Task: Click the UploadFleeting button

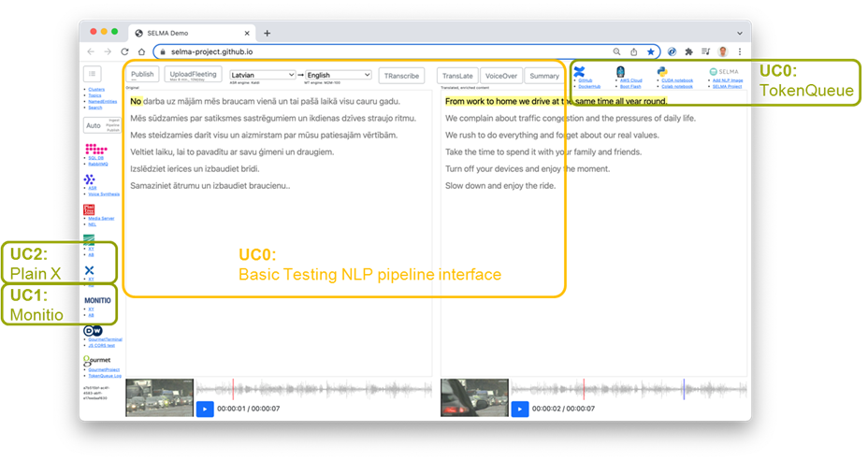Action: (194, 75)
